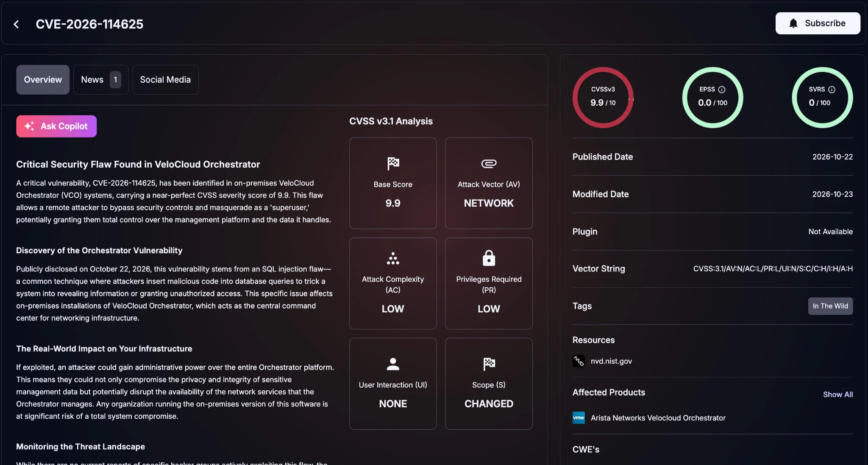Screen dimensions: 868x465
Task: Click the Discovery of the Orchestrator Vulnerability heading
Action: (x=99, y=250)
